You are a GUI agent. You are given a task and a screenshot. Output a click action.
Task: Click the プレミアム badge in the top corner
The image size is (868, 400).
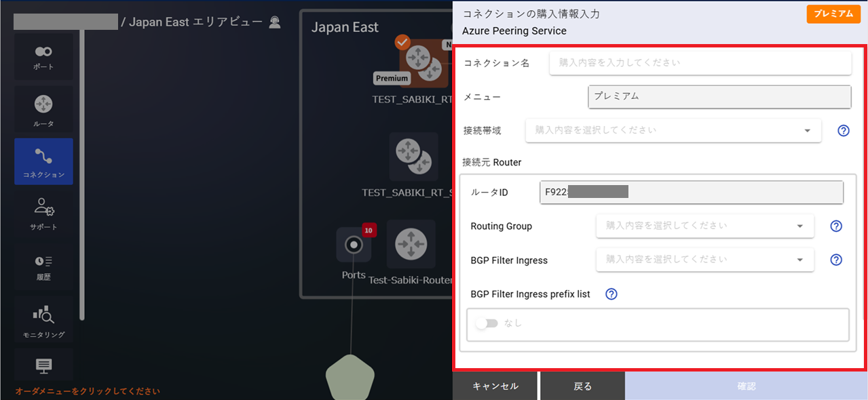point(833,14)
